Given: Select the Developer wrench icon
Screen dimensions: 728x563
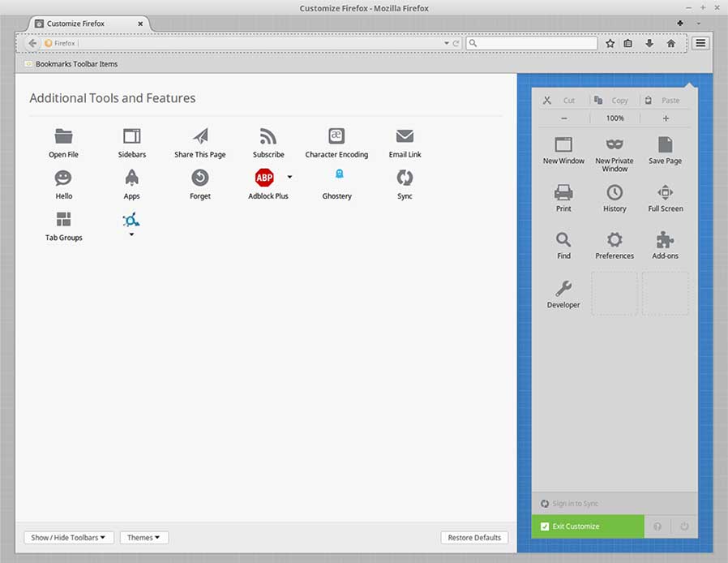Looking at the screenshot, I should click(x=563, y=289).
